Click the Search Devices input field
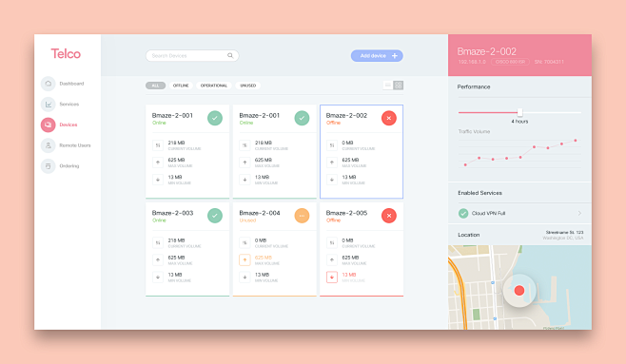This screenshot has height=364, width=626. [x=192, y=56]
